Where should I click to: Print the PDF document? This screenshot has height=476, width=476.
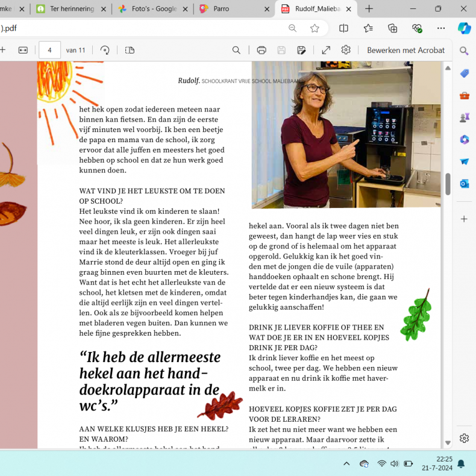[x=261, y=50]
